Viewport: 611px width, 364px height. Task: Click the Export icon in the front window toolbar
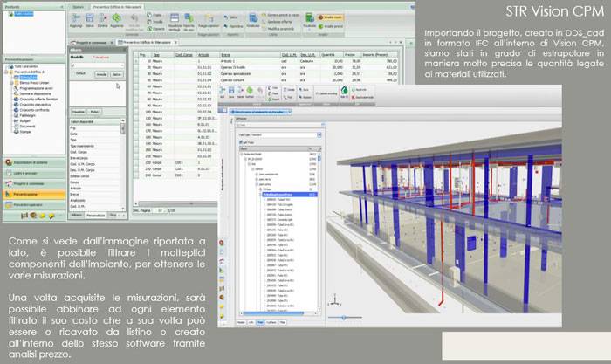coord(269,99)
